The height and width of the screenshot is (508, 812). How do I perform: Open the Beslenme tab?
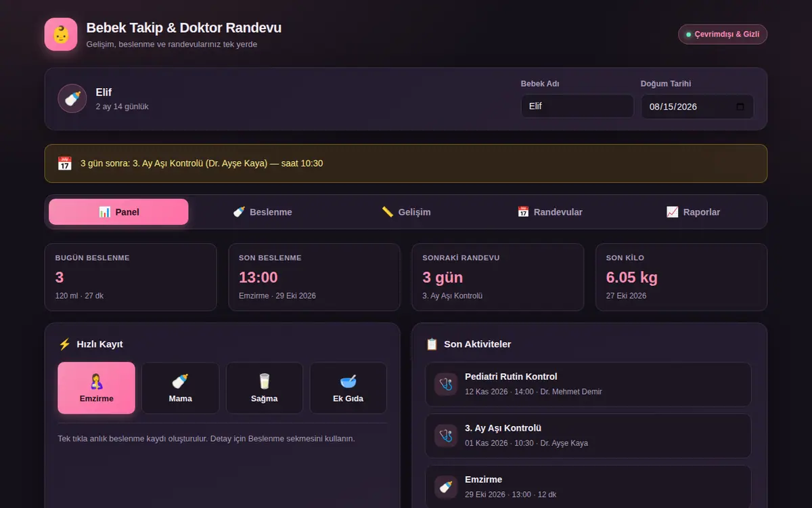[263, 212]
